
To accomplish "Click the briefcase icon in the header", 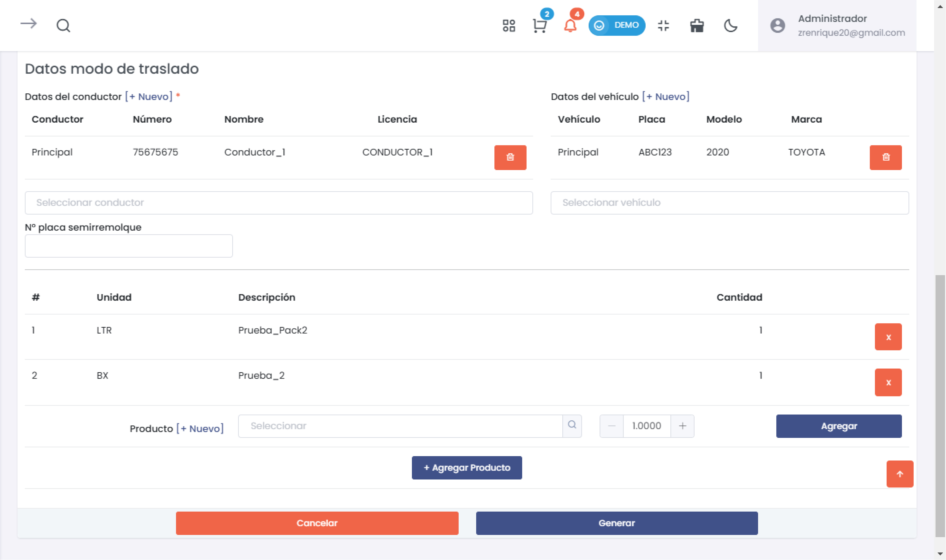I will [x=696, y=26].
